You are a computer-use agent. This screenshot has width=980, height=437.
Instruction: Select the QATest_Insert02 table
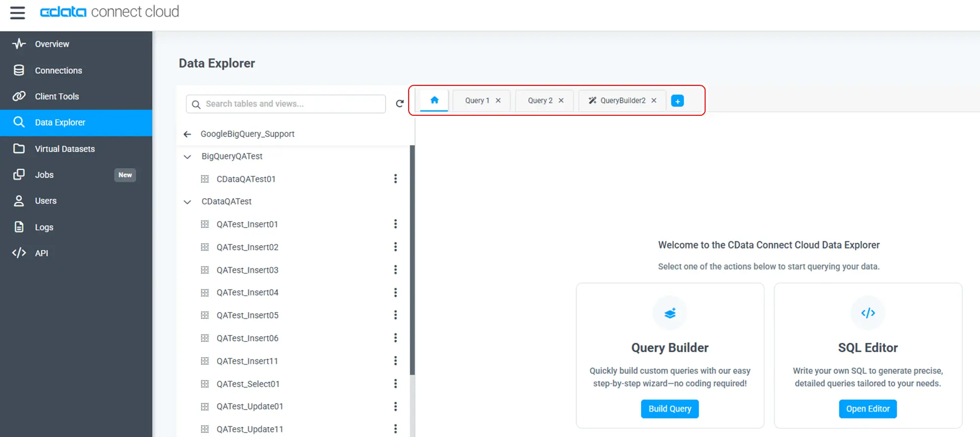click(247, 247)
